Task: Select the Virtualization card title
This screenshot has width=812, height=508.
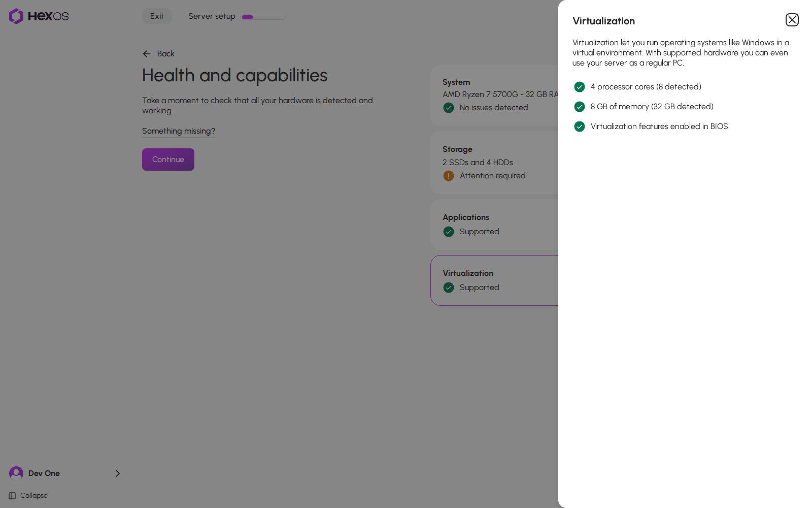Action: pyautogui.click(x=468, y=273)
